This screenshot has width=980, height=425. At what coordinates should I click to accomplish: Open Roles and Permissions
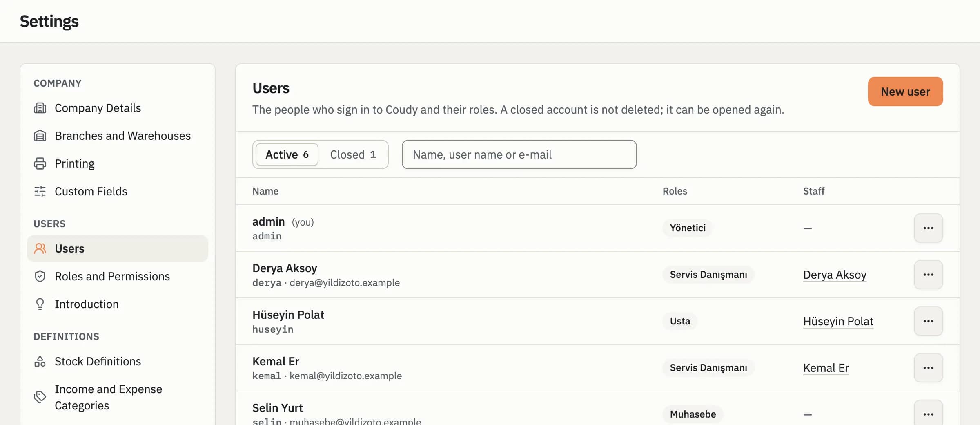pyautogui.click(x=118, y=276)
